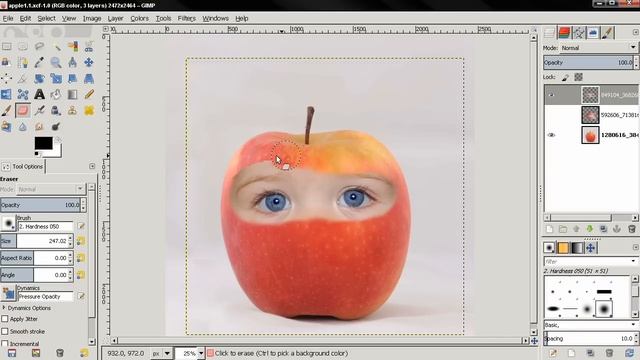Select the Scissors Select tool
Viewport: 640px width, 360px height.
pyautogui.click(x=89, y=46)
